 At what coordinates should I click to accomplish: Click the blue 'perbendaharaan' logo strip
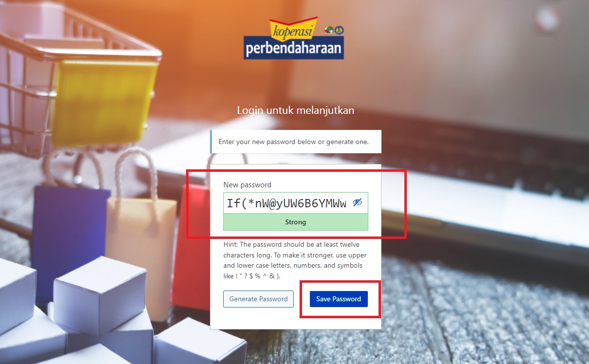coord(294,49)
